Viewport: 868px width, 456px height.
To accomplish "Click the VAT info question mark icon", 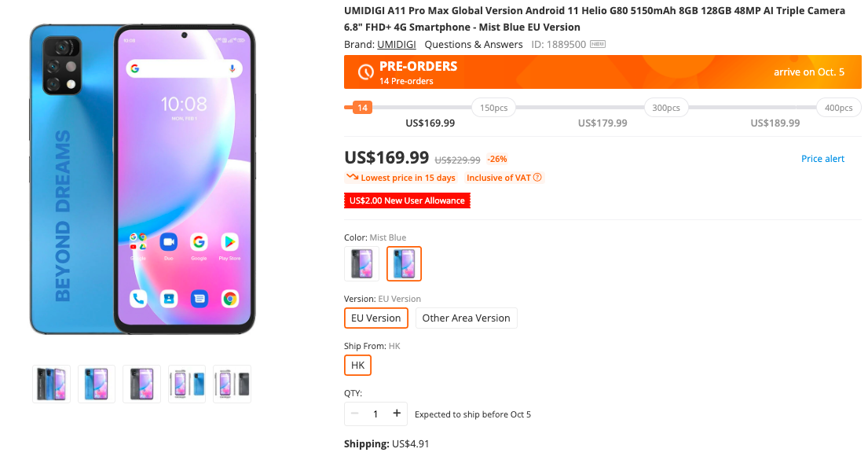I will click(x=538, y=178).
